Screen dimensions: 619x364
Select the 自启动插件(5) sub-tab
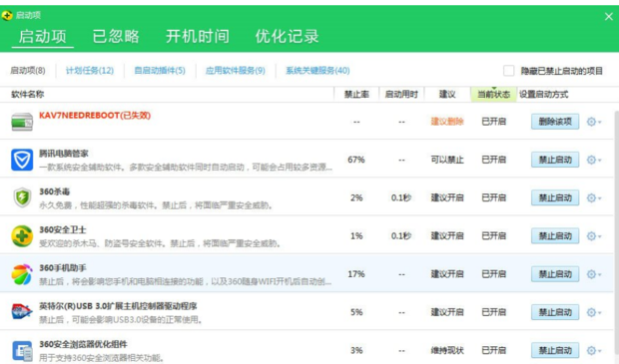[x=160, y=71]
